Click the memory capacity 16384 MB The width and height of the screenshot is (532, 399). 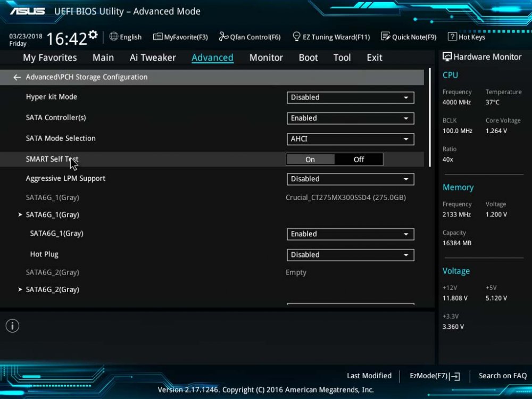click(456, 243)
